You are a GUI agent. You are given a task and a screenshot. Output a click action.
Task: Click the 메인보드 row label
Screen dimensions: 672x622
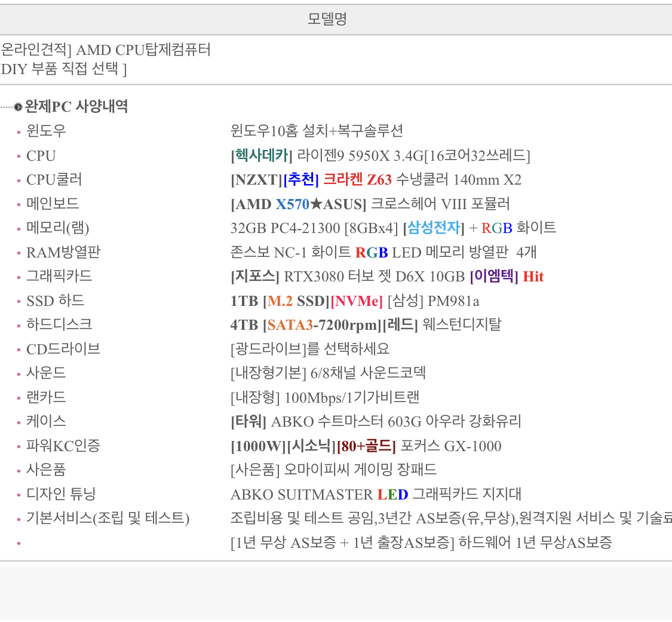tap(53, 204)
